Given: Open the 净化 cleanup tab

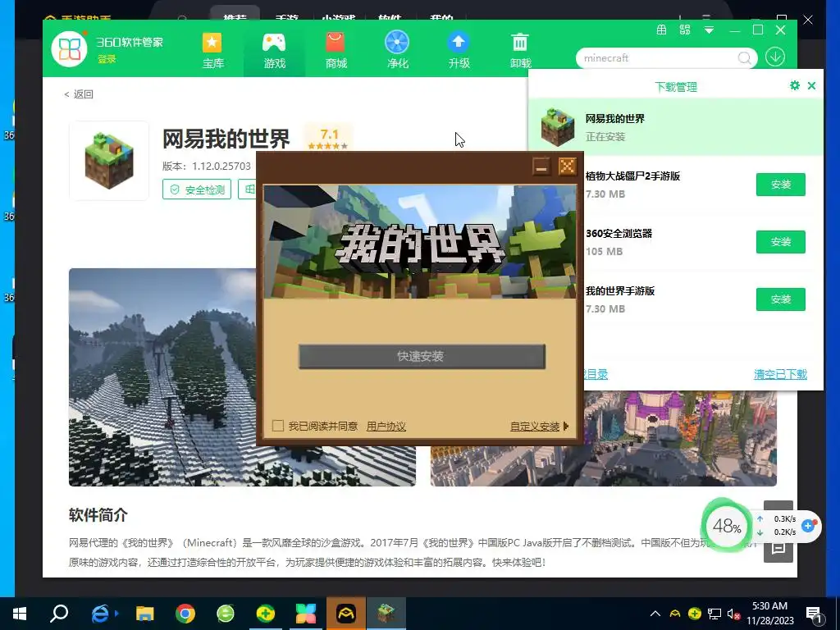Looking at the screenshot, I should [x=398, y=51].
